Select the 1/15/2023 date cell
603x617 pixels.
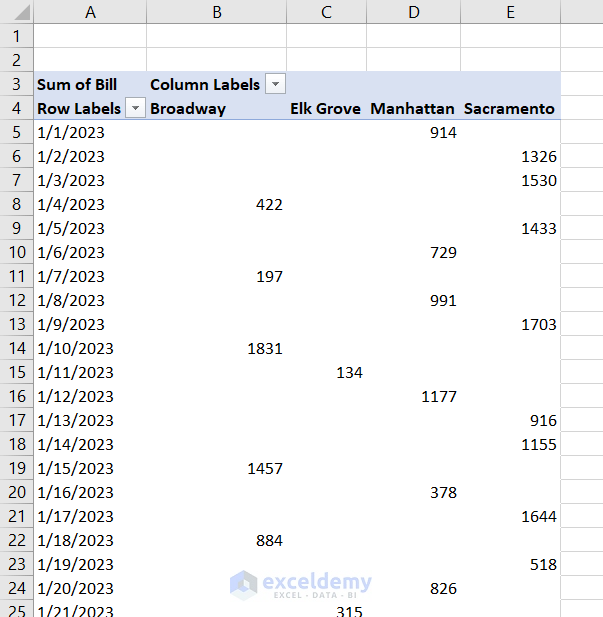90,468
